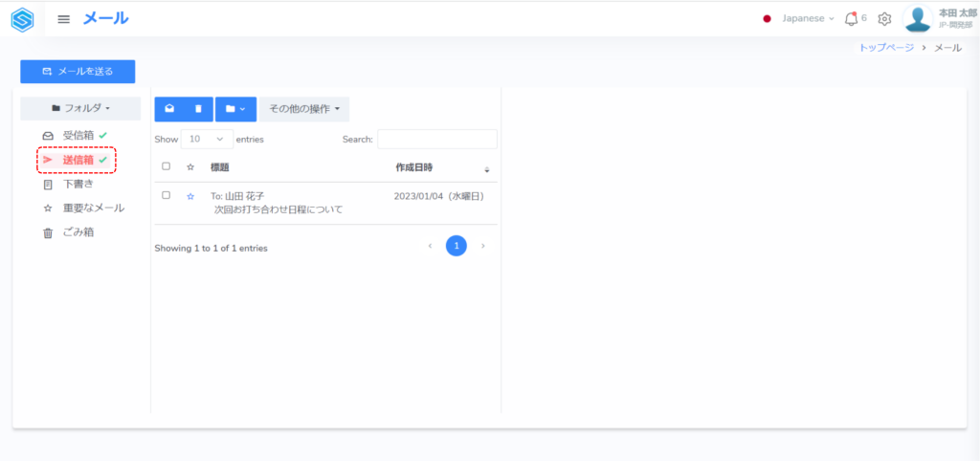Click the app logo in top-left
The width and height of the screenshot is (980, 461).
click(x=22, y=19)
